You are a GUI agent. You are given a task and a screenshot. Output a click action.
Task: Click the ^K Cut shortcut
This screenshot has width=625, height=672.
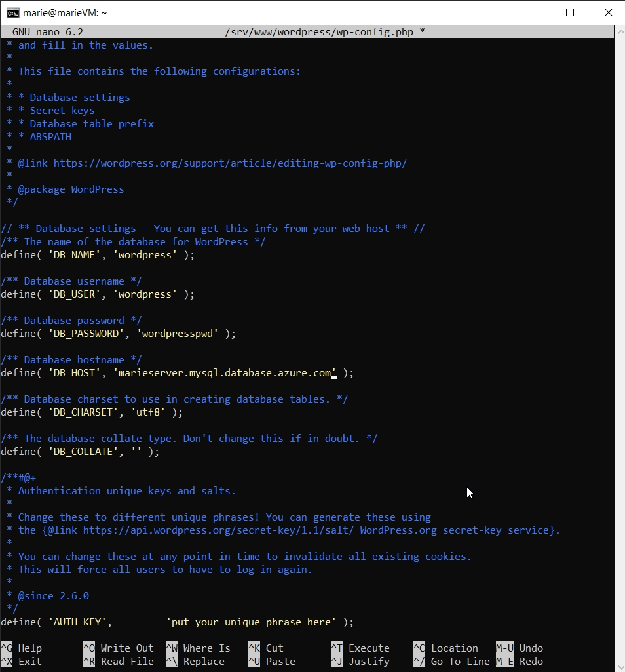point(266,648)
